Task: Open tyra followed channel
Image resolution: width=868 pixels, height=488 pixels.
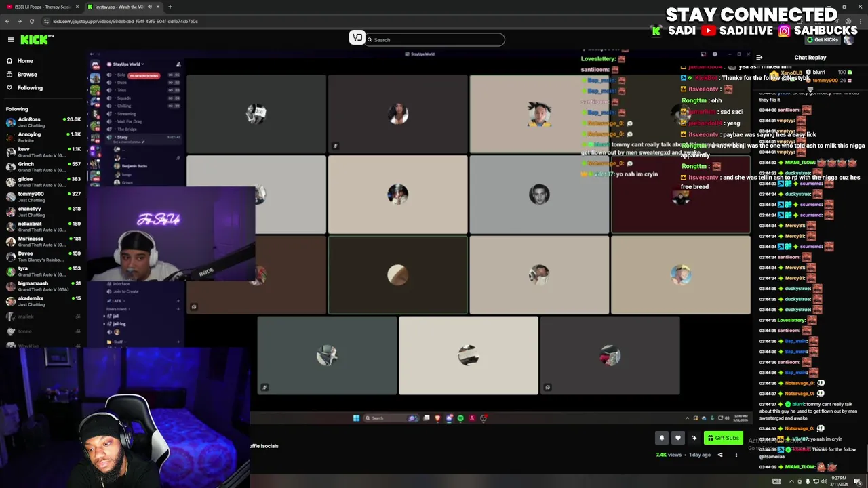Action: click(43, 271)
